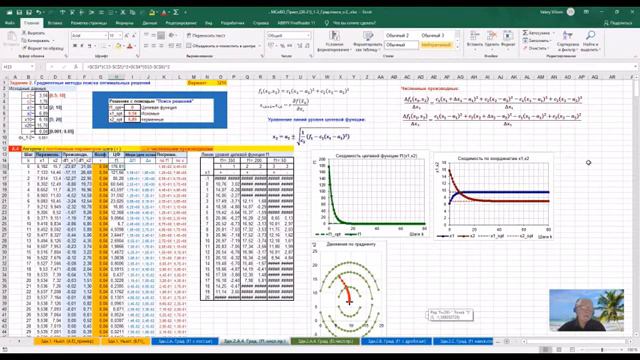Click the Cut (Вырезать) scissors button
The image size is (640, 360).
(x=33, y=33)
